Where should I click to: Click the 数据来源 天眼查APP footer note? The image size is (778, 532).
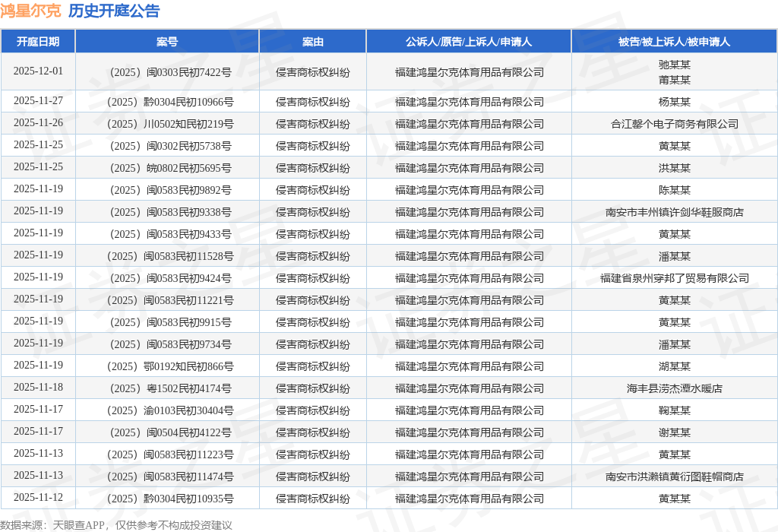115,525
